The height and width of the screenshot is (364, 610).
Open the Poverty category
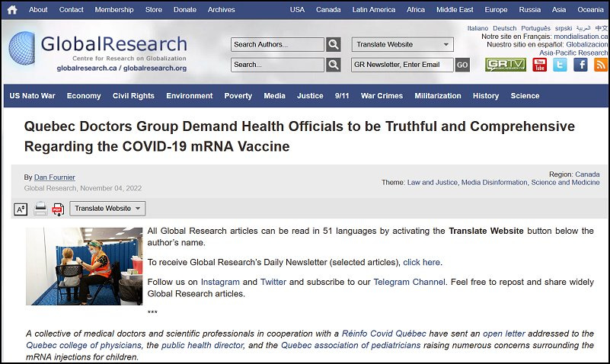[238, 96]
